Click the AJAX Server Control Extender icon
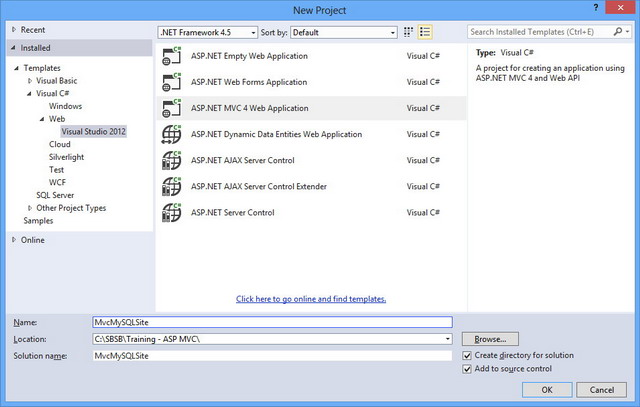The height and width of the screenshot is (407, 640). 171,186
